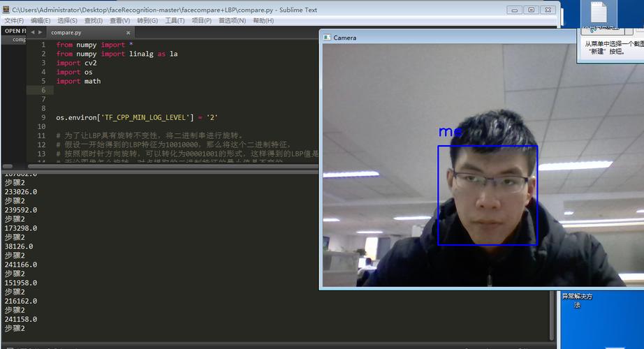The width and height of the screenshot is (644, 349).
Task: Close the compare.py tab
Action: pos(128,32)
